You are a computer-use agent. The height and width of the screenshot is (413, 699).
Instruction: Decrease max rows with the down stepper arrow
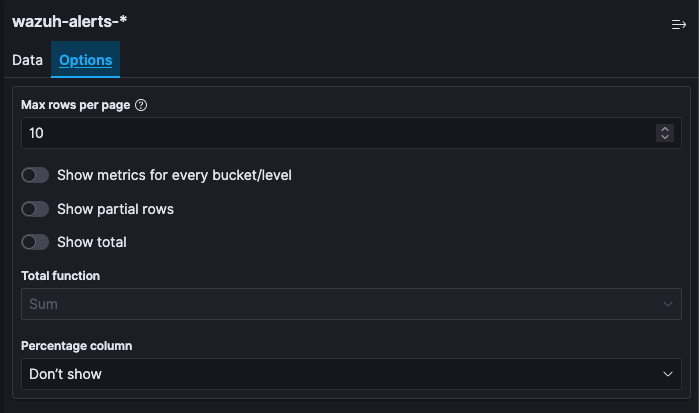[x=665, y=137]
